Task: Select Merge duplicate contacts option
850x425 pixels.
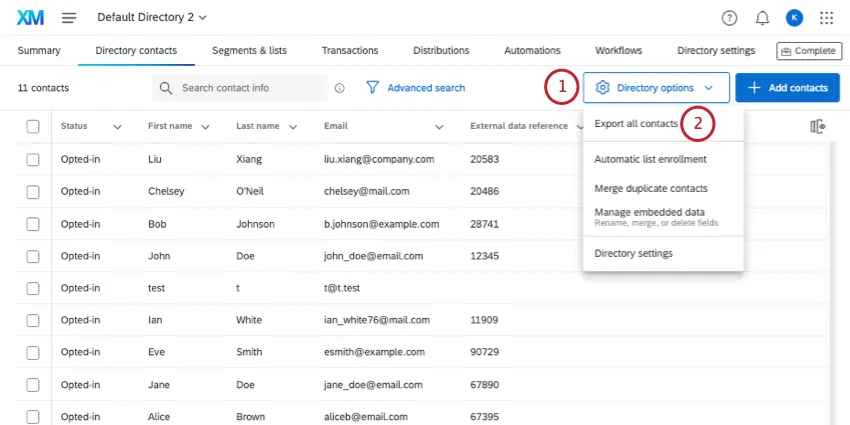Action: coord(651,188)
